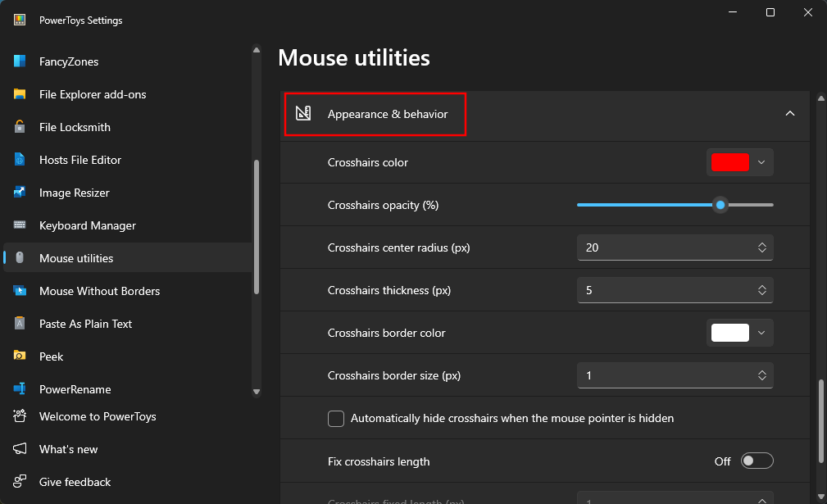
Task: Click the main panel scroll down arrow
Action: (820, 497)
